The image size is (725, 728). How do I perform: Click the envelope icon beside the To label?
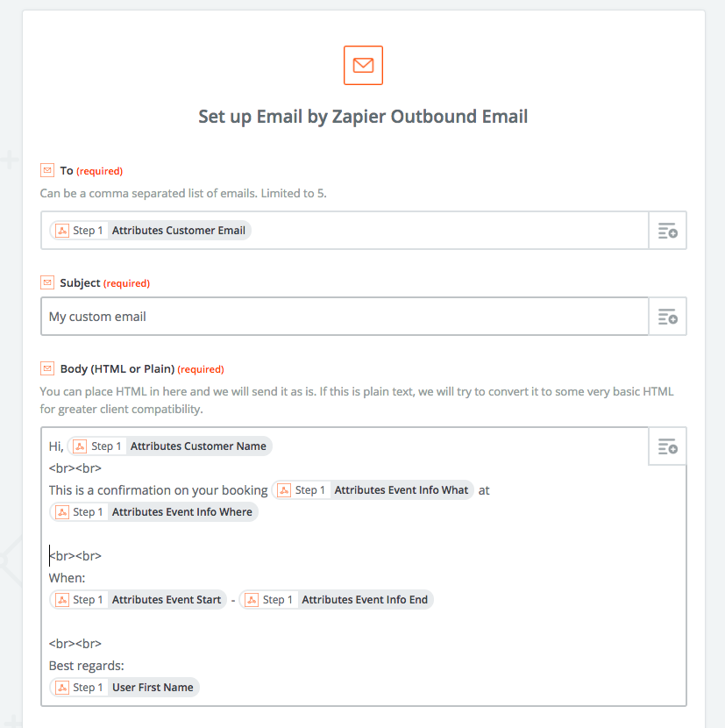coord(46,170)
